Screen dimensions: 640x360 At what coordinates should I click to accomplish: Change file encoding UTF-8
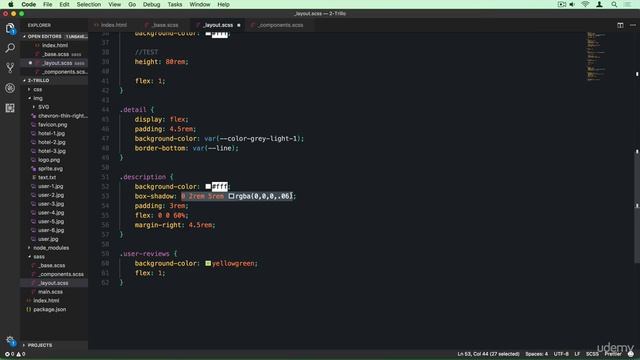[561, 354]
